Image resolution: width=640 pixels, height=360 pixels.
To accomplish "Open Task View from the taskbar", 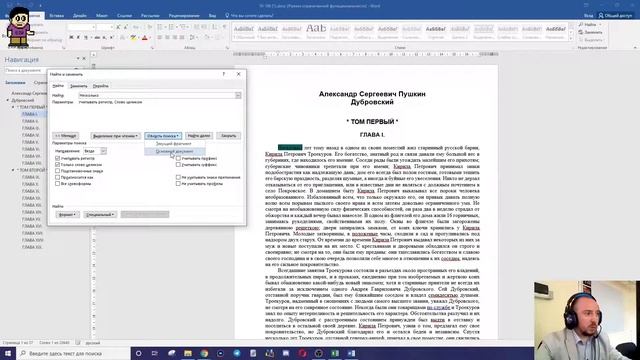I will (155, 353).
